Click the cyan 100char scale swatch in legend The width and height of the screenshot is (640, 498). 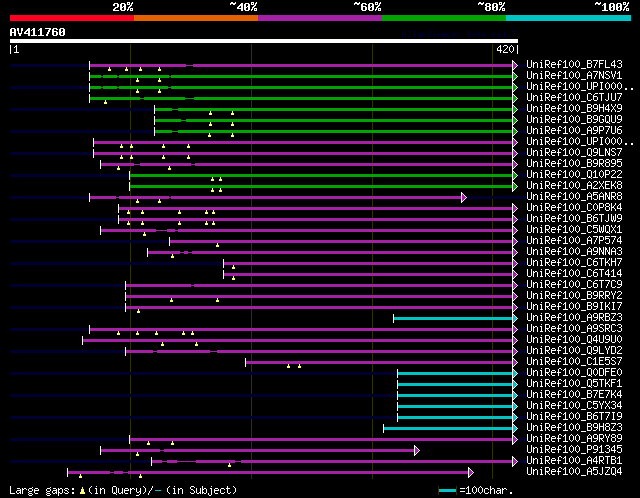click(x=447, y=490)
